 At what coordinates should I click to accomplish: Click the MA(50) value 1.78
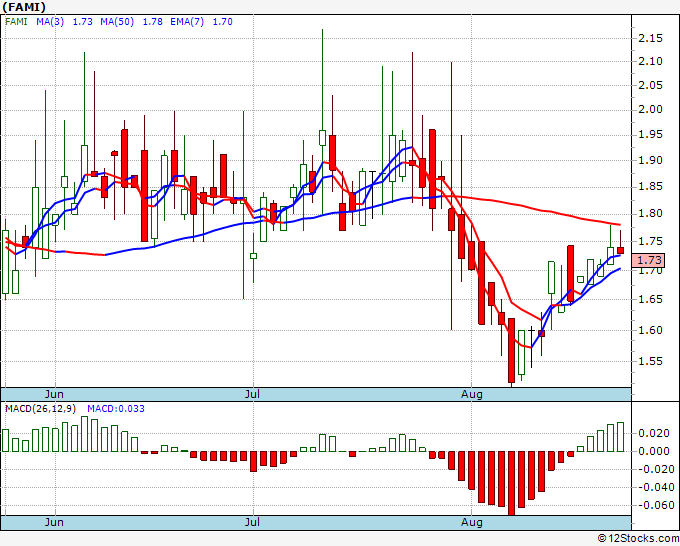click(153, 22)
